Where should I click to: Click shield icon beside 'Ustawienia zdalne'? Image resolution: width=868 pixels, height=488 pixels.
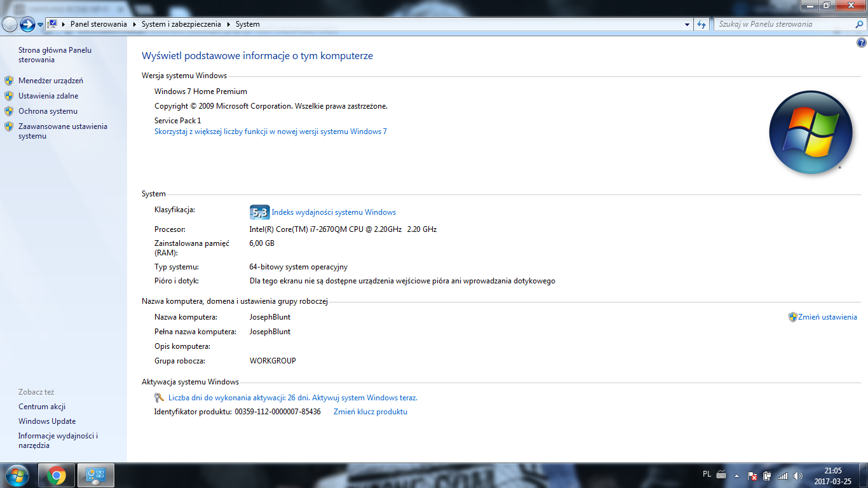tap(9, 96)
